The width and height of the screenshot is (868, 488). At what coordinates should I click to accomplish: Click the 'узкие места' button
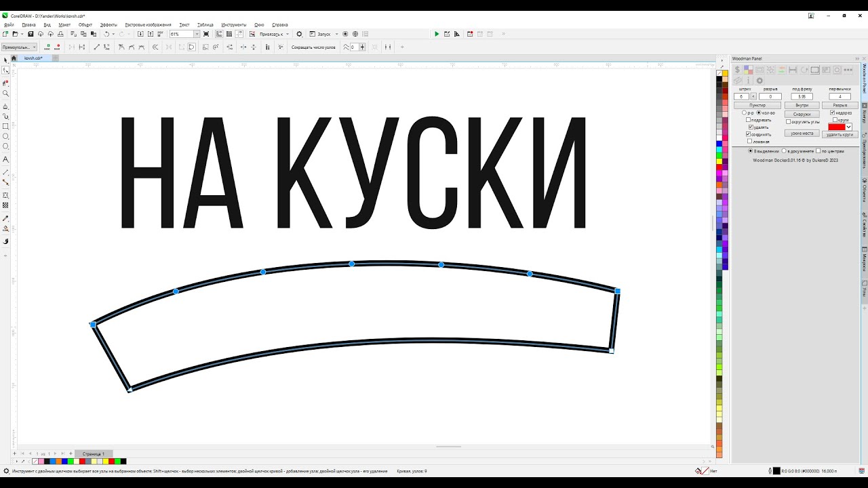pos(802,134)
